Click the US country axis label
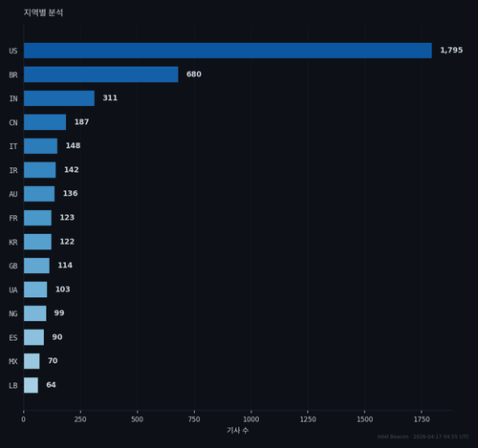Screen dimensions: 478x448 tap(13, 51)
